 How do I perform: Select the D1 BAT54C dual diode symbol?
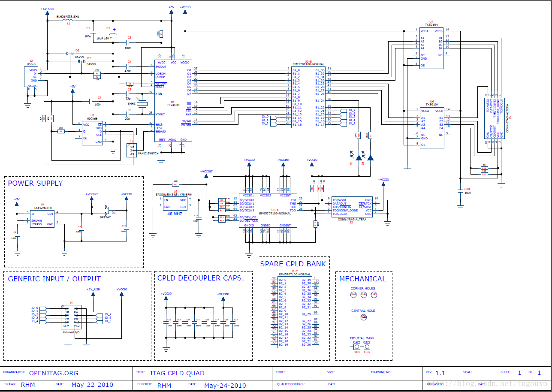(x=106, y=210)
